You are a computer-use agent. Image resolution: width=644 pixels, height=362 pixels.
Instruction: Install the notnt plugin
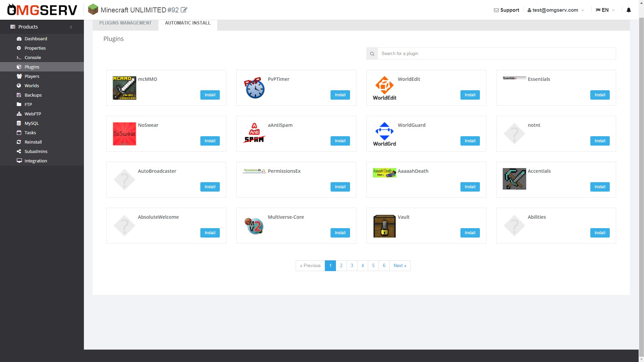pyautogui.click(x=600, y=141)
